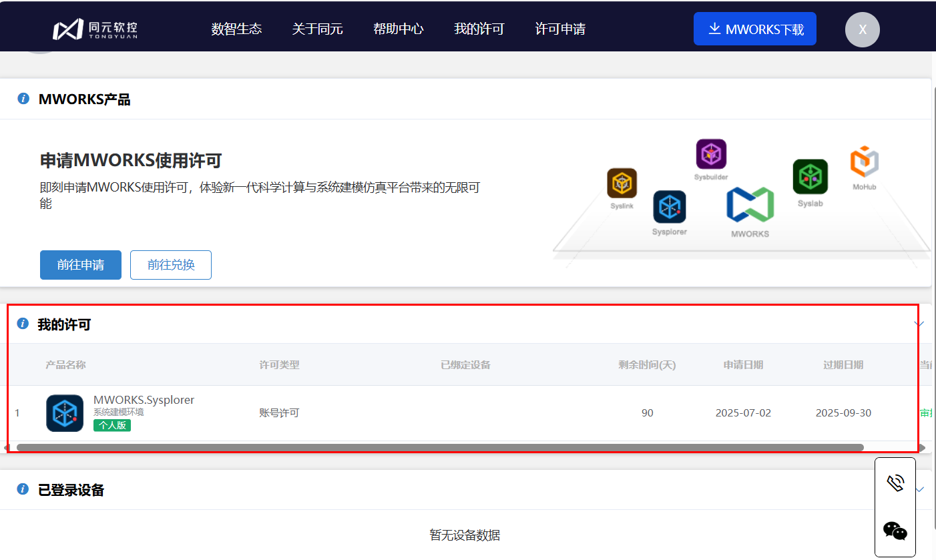Open the phone contact support icon
Screen dimensions: 936x560
(895, 483)
